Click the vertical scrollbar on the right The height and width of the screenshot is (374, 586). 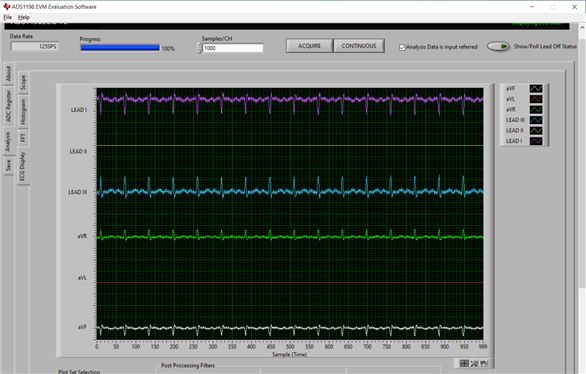click(582, 198)
